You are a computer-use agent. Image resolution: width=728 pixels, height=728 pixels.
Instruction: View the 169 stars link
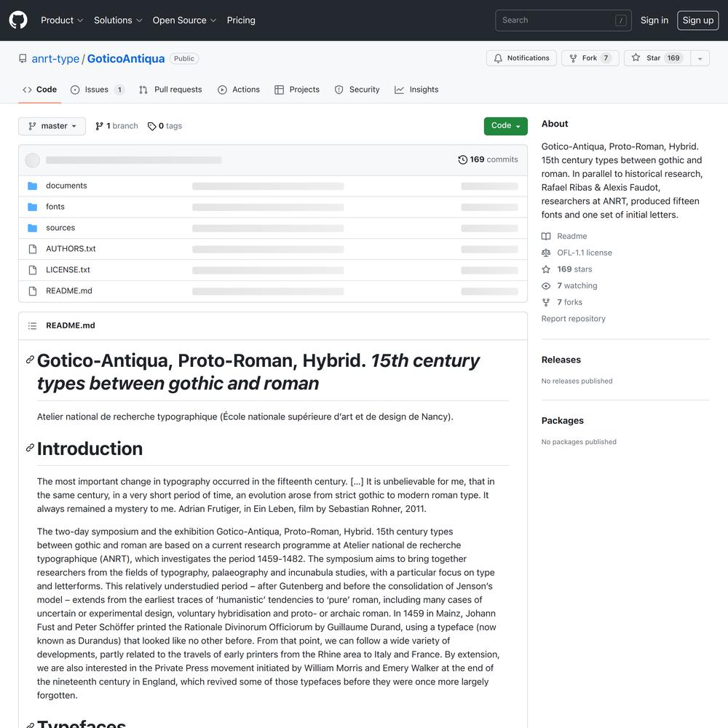(575, 269)
